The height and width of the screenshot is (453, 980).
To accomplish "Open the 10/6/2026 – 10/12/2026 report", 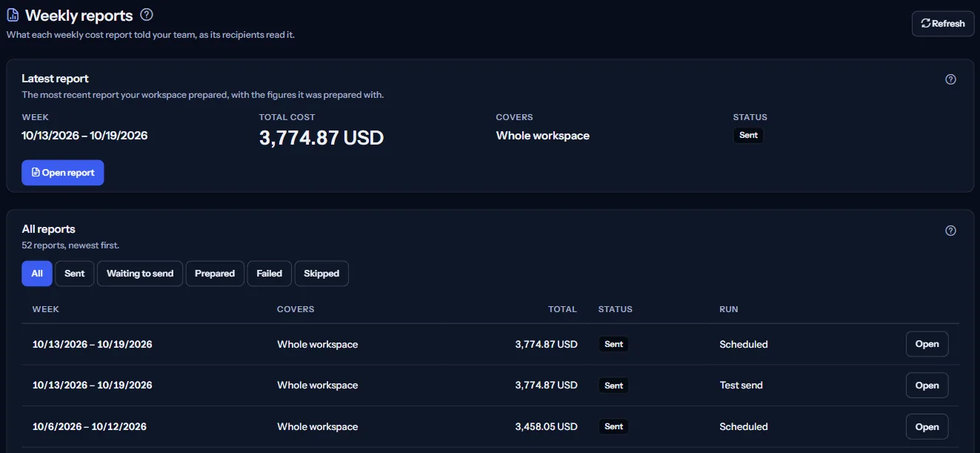I will point(927,427).
